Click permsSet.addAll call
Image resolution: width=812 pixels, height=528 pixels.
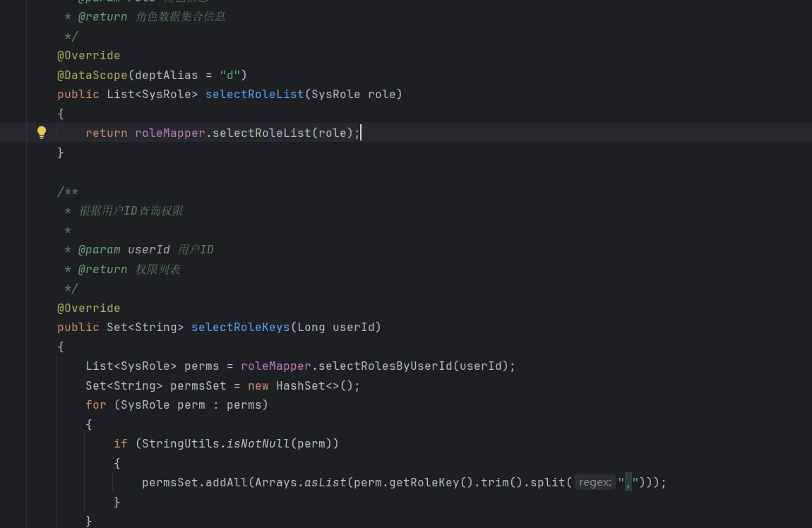click(195, 482)
